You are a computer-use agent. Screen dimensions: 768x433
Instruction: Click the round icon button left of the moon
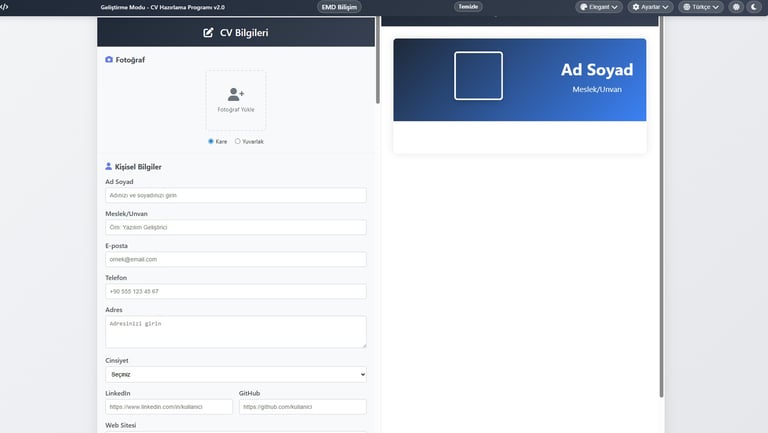pyautogui.click(x=736, y=7)
